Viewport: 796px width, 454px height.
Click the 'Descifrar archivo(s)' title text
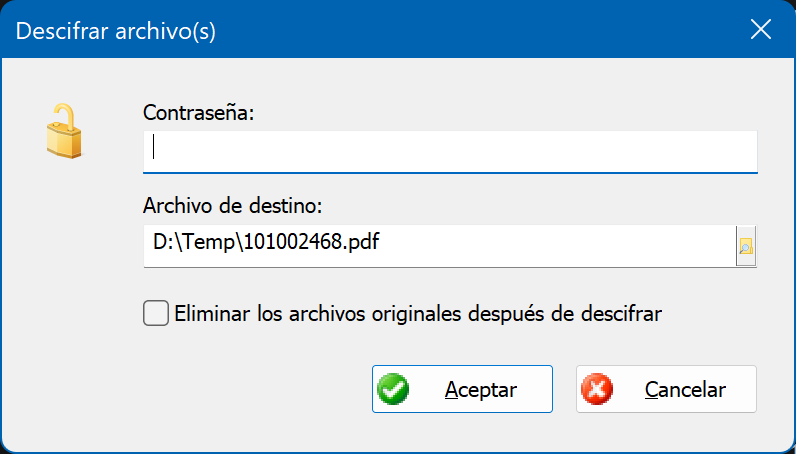tap(116, 31)
